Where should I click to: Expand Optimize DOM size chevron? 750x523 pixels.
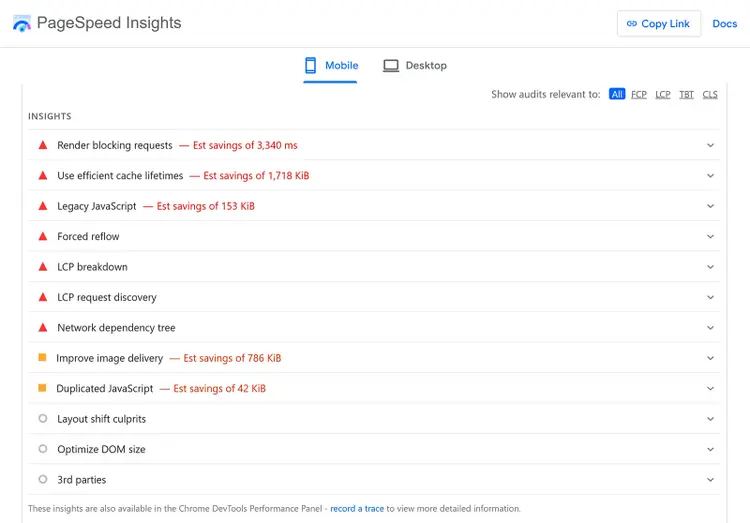tap(710, 449)
